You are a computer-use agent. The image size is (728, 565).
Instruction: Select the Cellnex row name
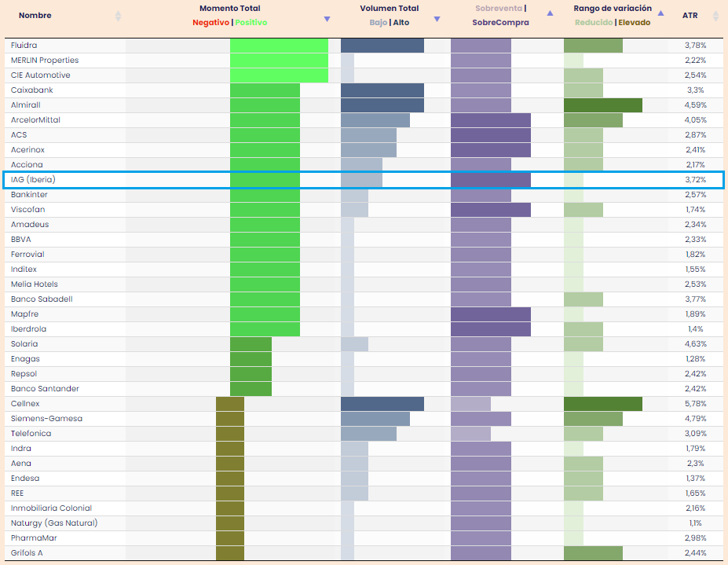[25, 403]
